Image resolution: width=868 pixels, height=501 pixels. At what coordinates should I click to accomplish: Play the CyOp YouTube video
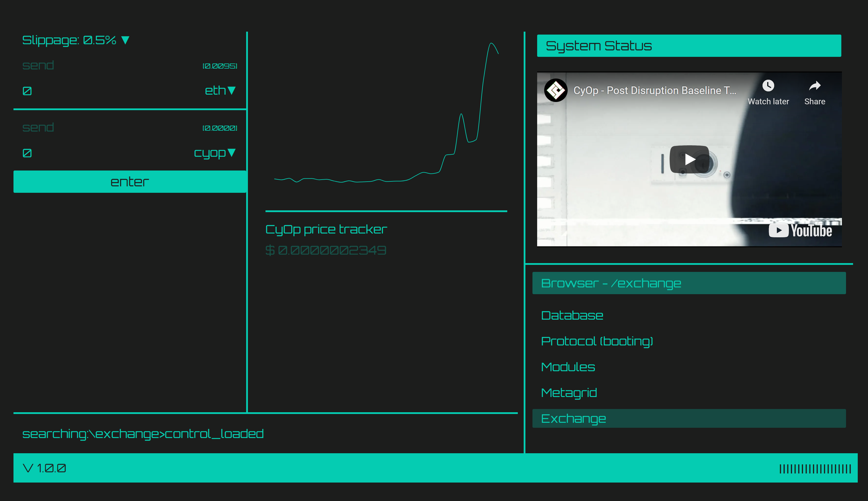[689, 159]
